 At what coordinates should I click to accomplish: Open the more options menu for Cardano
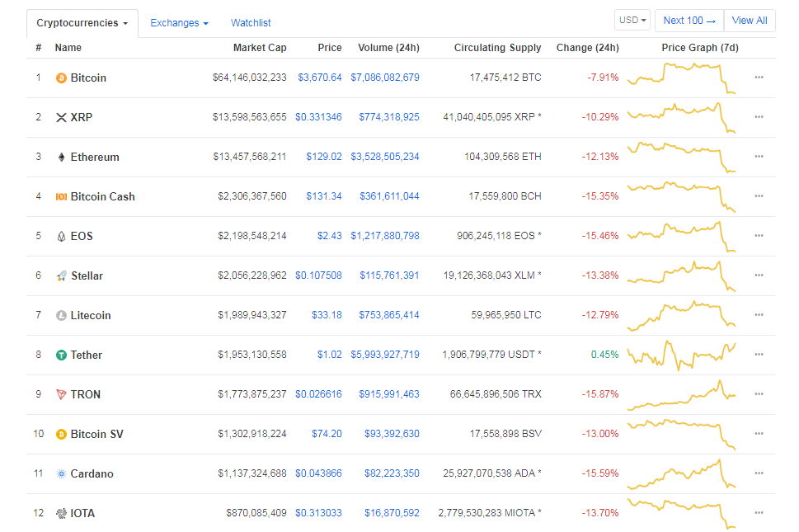(759, 473)
